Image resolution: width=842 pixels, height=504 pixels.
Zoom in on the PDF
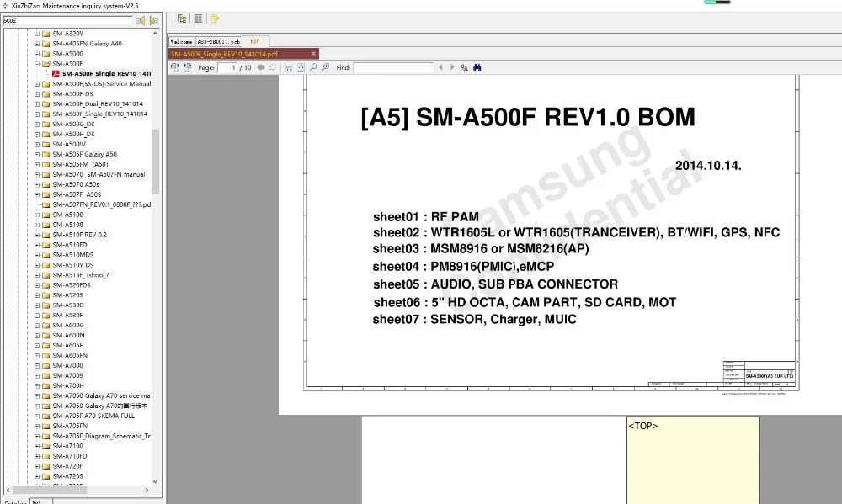click(325, 67)
